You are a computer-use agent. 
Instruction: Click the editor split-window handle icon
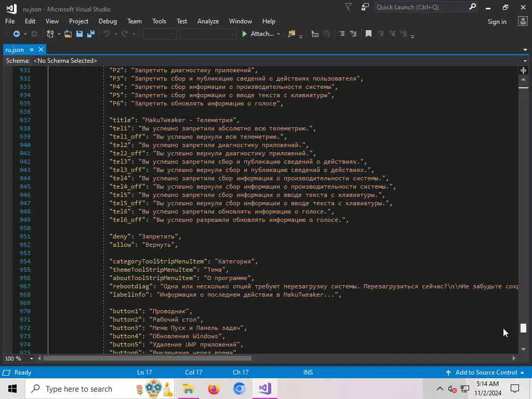tap(523, 70)
